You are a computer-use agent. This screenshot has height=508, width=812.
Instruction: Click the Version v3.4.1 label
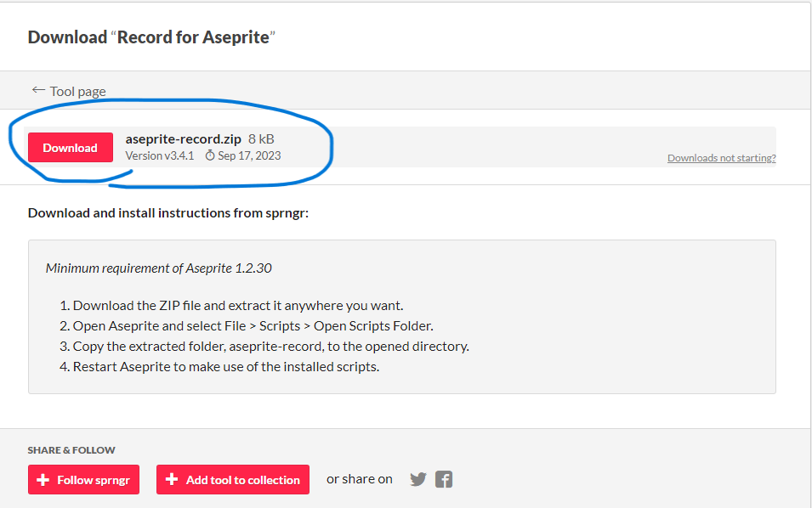[160, 156]
